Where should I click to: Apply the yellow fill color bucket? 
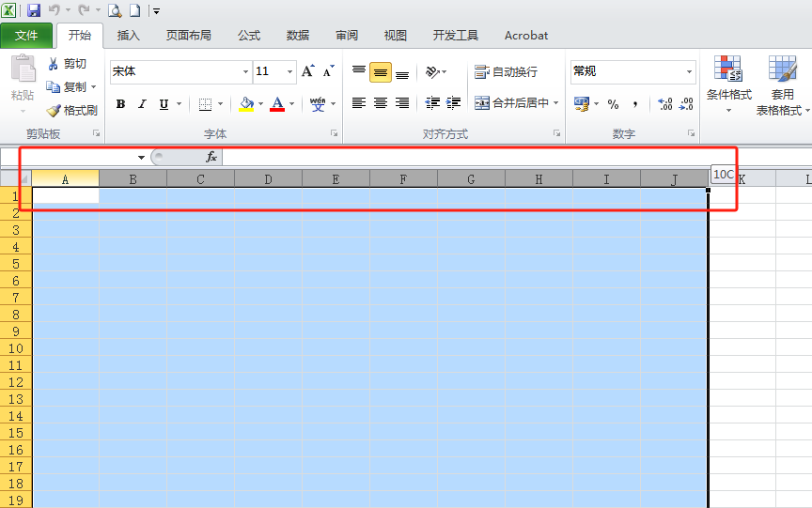[246, 104]
